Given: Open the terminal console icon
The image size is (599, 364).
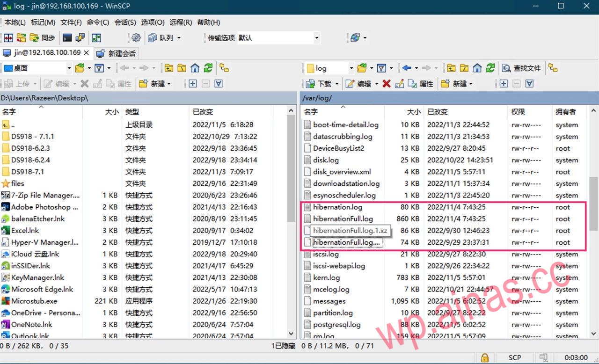Looking at the screenshot, I should pos(67,38).
